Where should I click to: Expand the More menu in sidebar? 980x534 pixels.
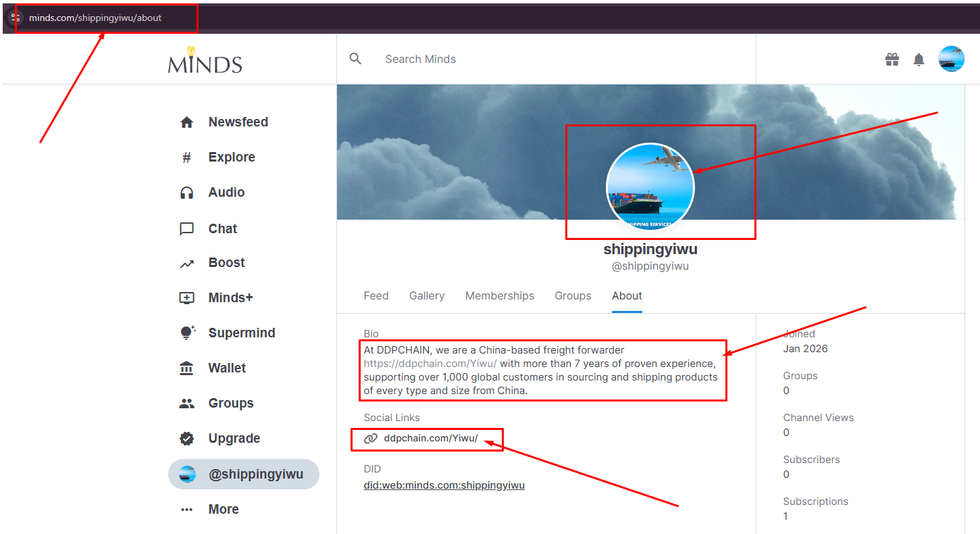tap(210, 510)
